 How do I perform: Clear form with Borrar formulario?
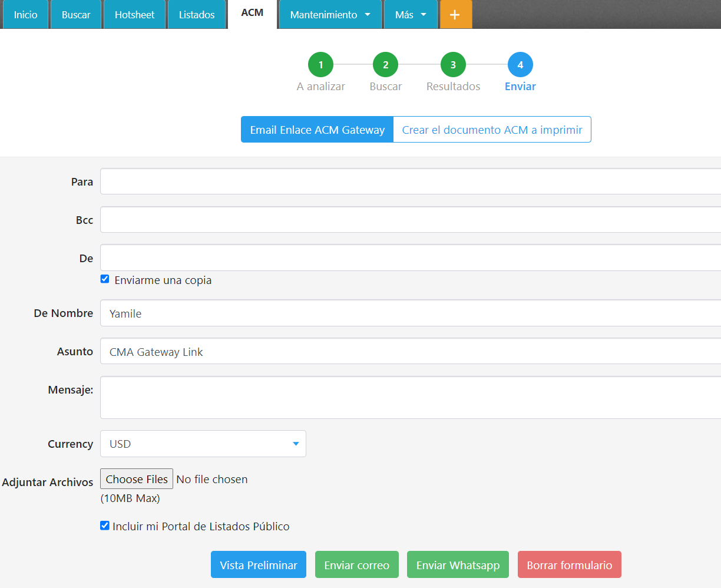(570, 564)
